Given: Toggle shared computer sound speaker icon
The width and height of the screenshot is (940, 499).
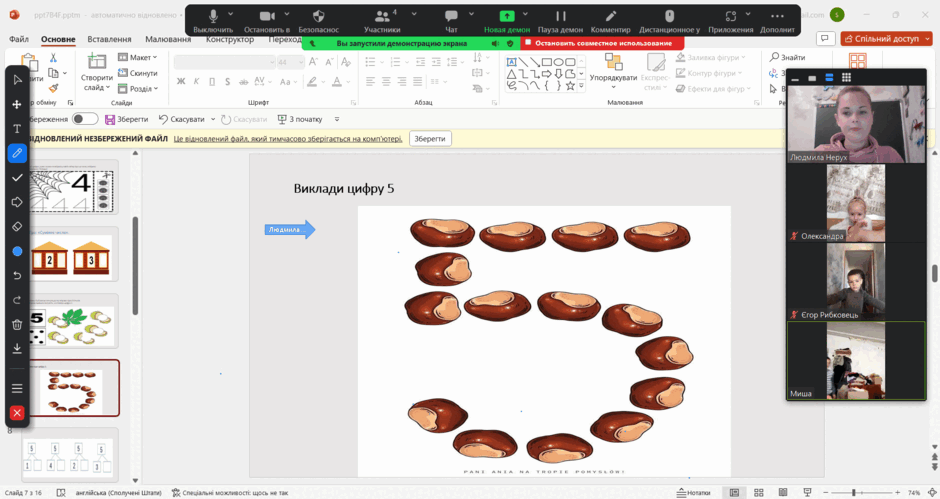Looking at the screenshot, I should click(495, 43).
